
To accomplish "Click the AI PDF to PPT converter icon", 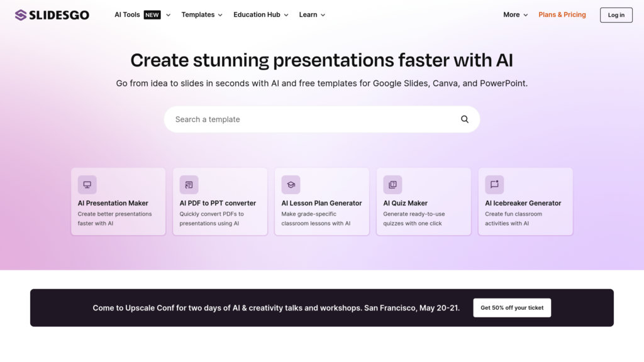I will pos(189,185).
